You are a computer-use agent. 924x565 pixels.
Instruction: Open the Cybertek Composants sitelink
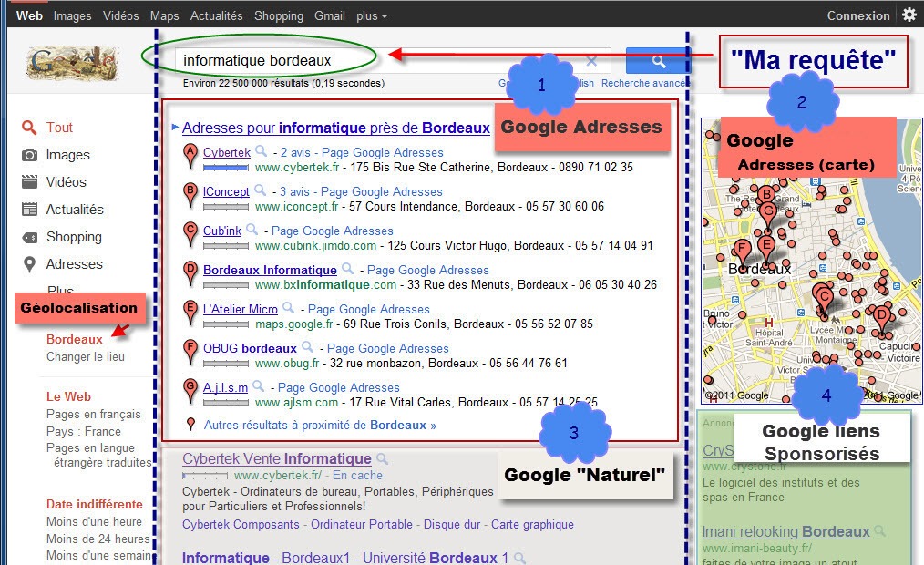[x=241, y=524]
